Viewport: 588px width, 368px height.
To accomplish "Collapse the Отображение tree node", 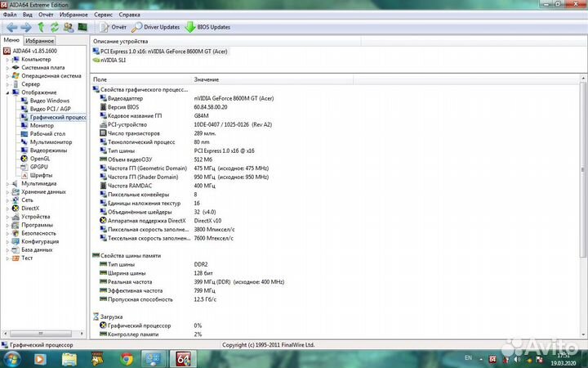I will pos(7,92).
